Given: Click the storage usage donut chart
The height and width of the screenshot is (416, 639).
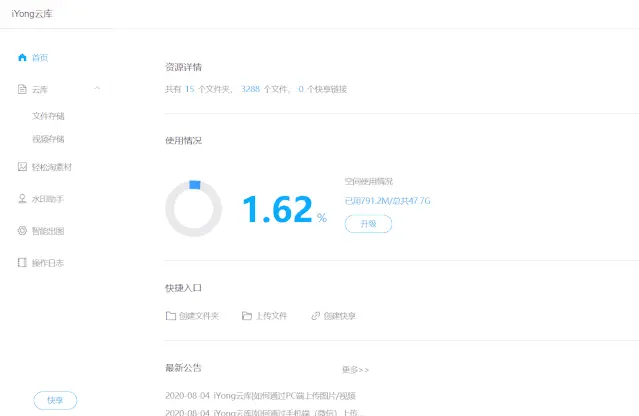Looking at the screenshot, I should pos(193,209).
